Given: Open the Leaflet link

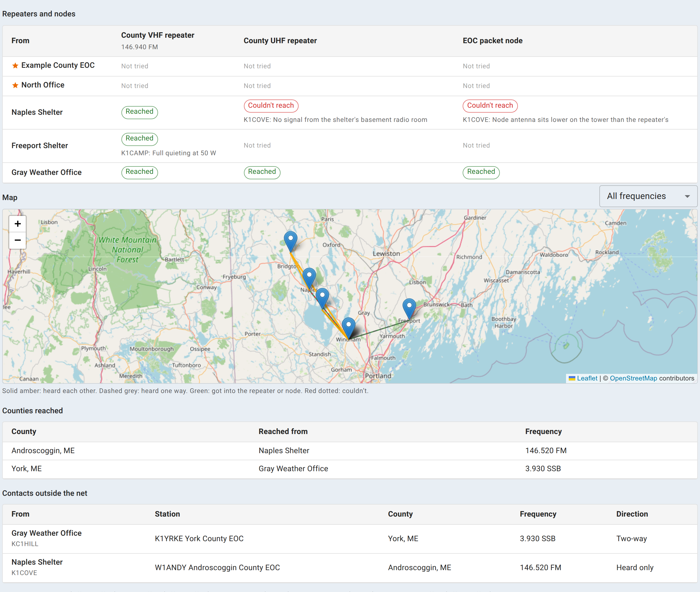Looking at the screenshot, I should [587, 378].
